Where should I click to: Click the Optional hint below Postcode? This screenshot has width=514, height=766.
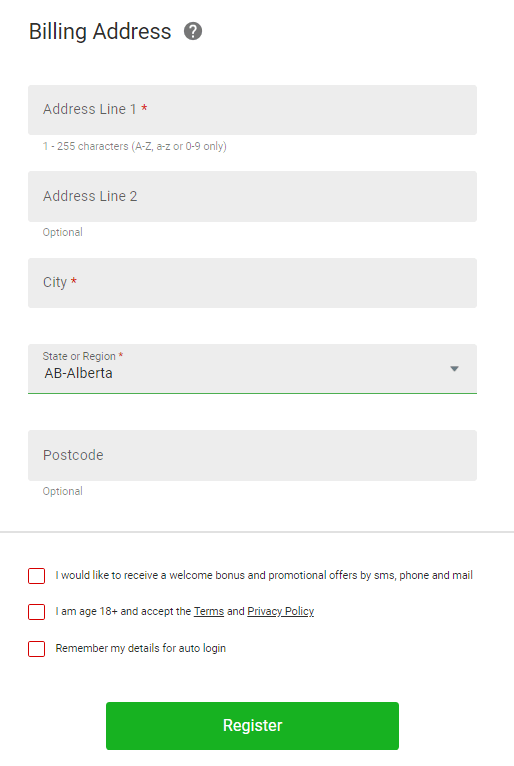63,491
